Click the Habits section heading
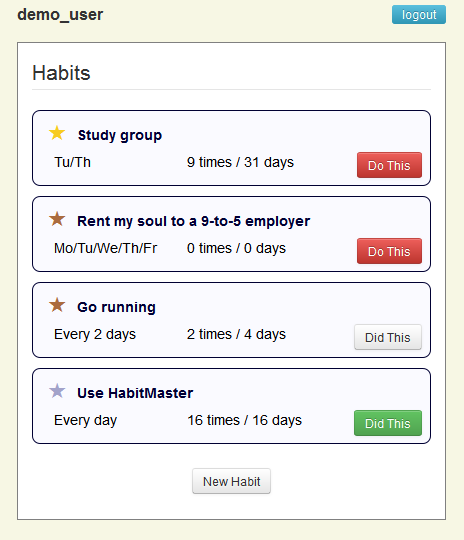The image size is (464, 540). [x=61, y=73]
